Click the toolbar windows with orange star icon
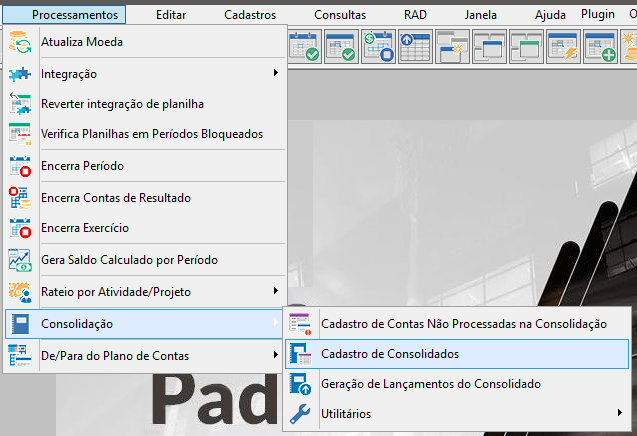 pos(452,46)
